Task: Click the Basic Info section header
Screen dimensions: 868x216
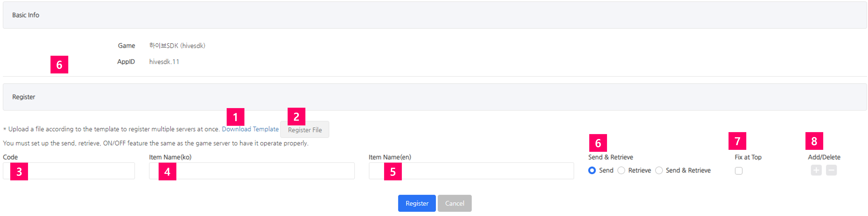Action: (x=26, y=15)
